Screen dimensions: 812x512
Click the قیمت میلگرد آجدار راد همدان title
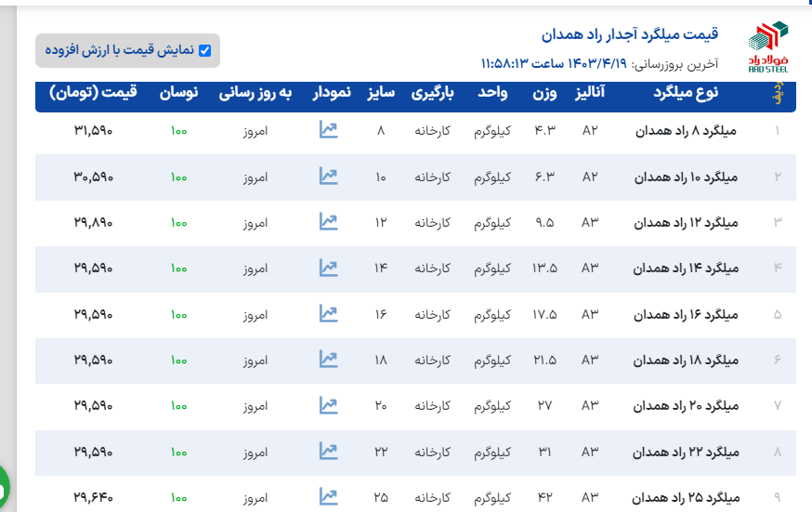click(630, 35)
